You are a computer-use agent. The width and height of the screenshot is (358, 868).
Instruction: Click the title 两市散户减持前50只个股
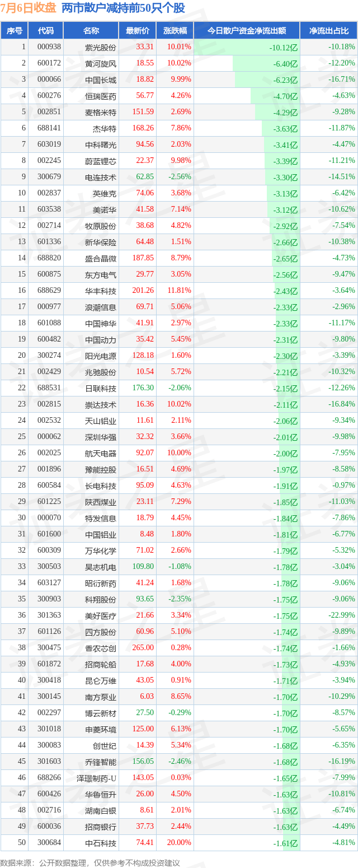pos(123,8)
